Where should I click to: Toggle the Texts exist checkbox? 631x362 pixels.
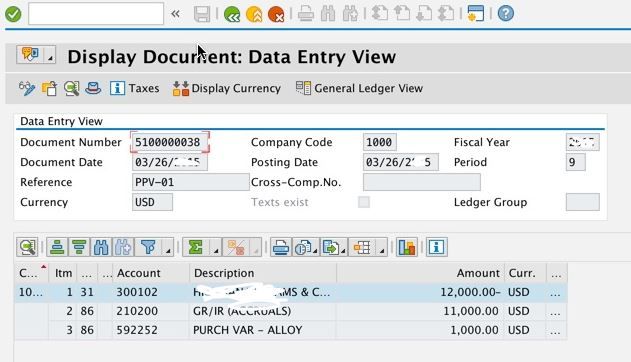pos(364,202)
